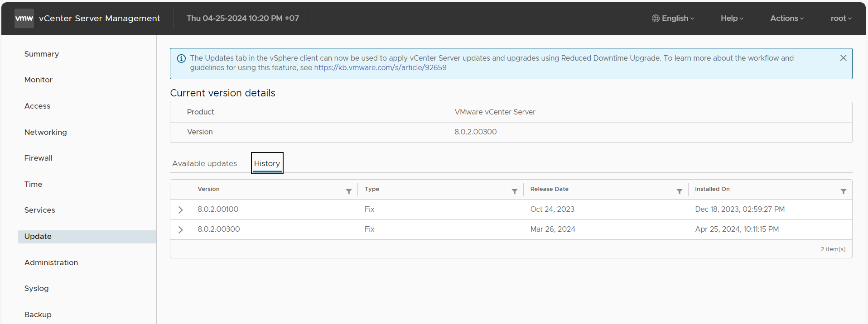This screenshot has width=868, height=324.
Task: Open the root user menu
Action: (x=841, y=19)
